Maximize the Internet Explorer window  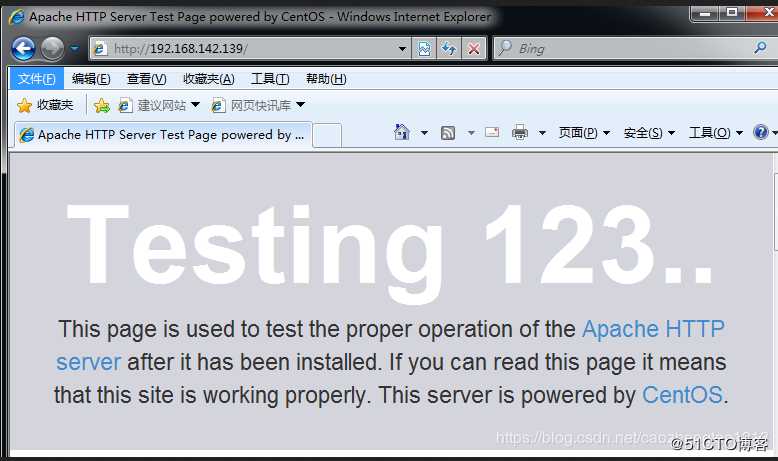[731, 13]
